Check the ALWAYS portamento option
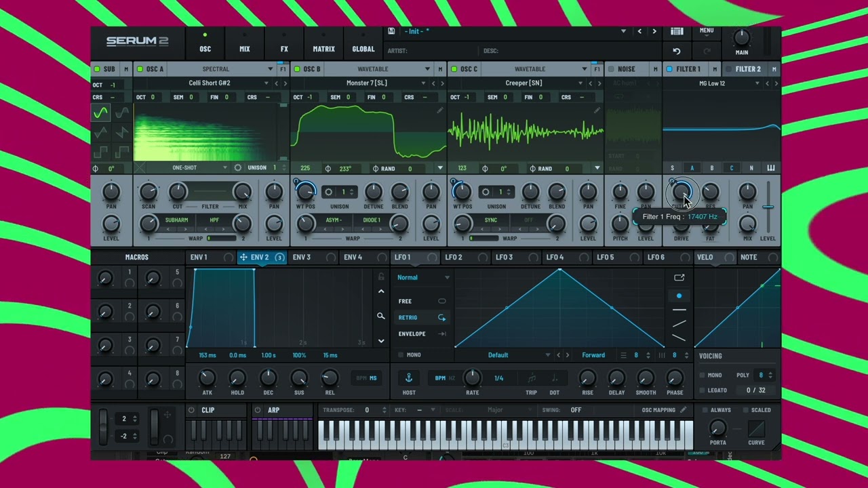868x488 pixels. click(x=705, y=410)
